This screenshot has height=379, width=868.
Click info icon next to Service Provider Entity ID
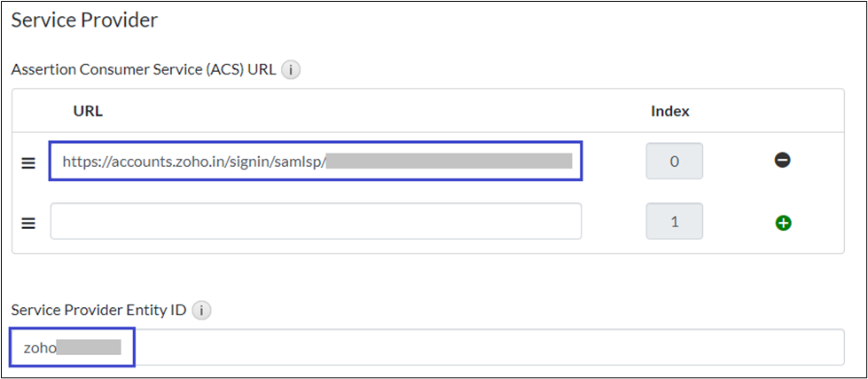tap(202, 311)
